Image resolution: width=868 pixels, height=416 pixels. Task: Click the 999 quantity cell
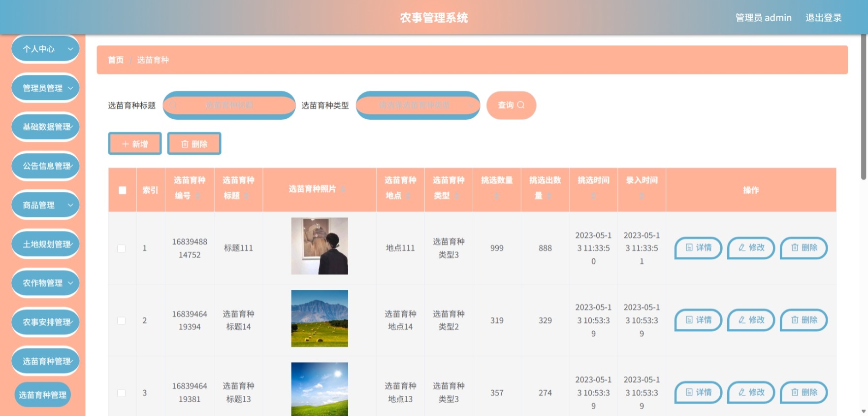point(497,248)
